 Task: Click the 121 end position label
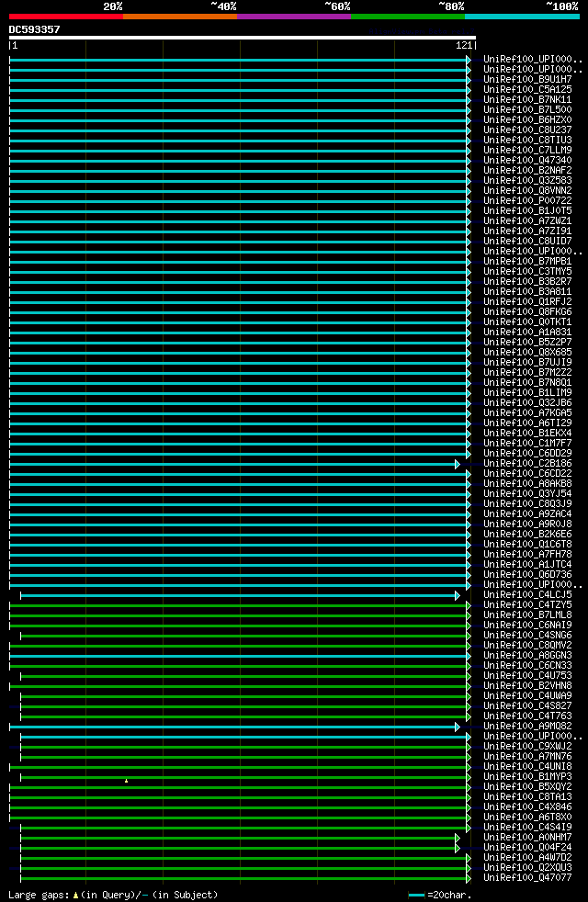[x=464, y=45]
